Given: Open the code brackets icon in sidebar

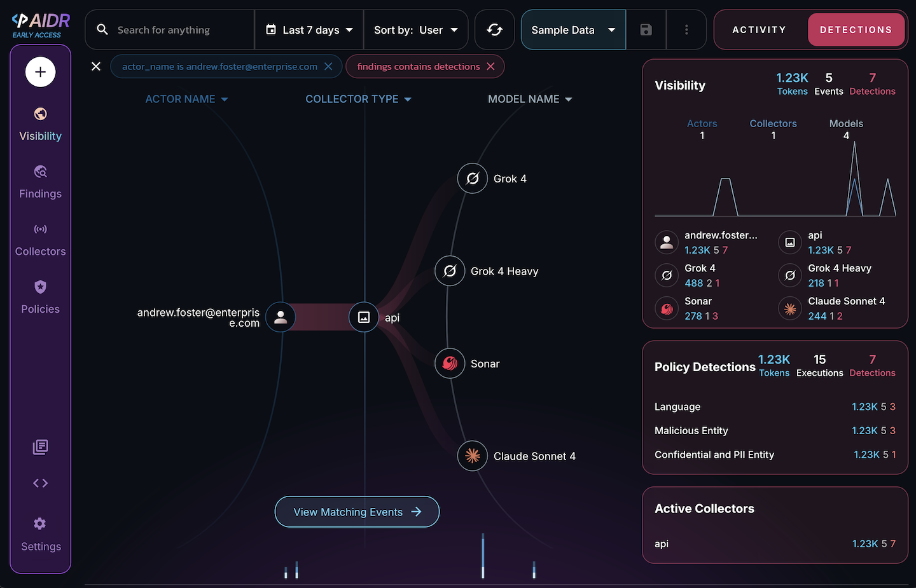Looking at the screenshot, I should (40, 483).
